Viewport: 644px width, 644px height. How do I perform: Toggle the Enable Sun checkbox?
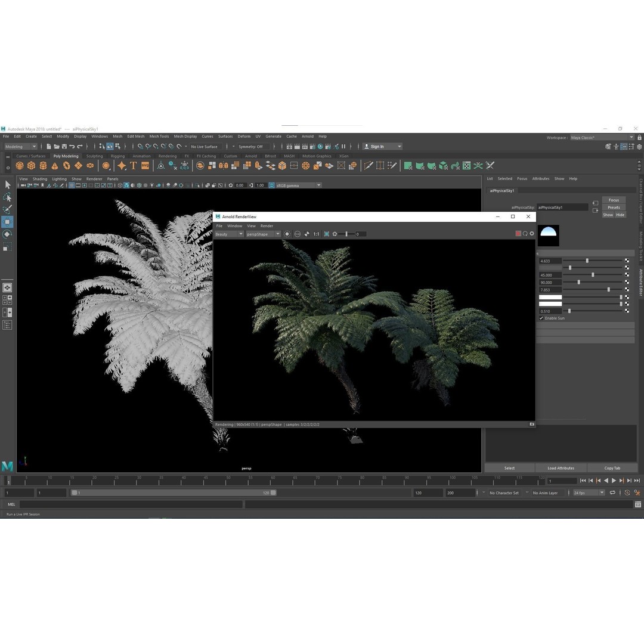pyautogui.click(x=541, y=318)
